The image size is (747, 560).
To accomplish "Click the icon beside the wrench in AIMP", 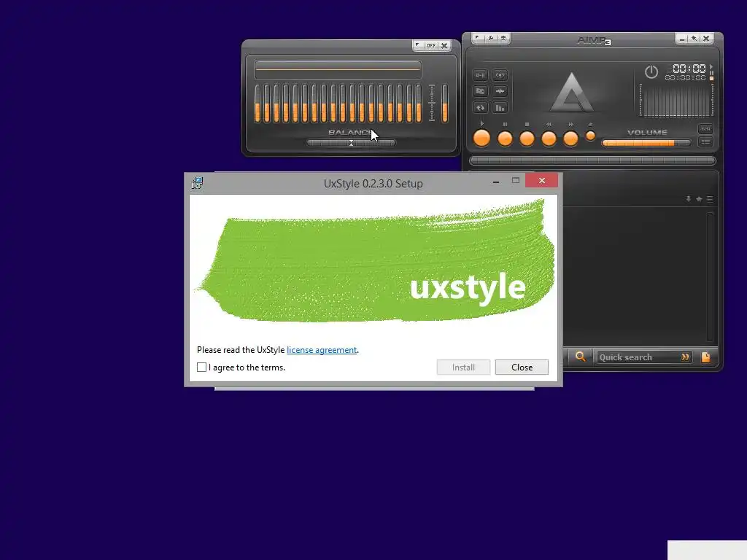I will point(503,38).
